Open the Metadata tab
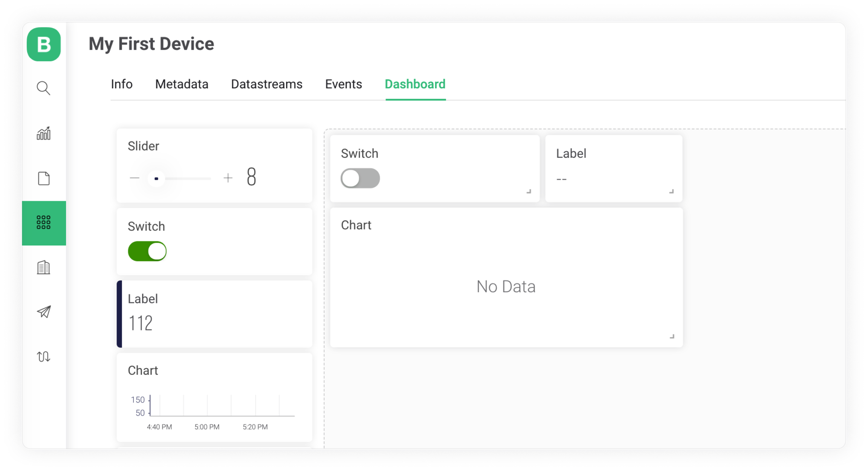Screen dimensions: 868x471 click(182, 84)
